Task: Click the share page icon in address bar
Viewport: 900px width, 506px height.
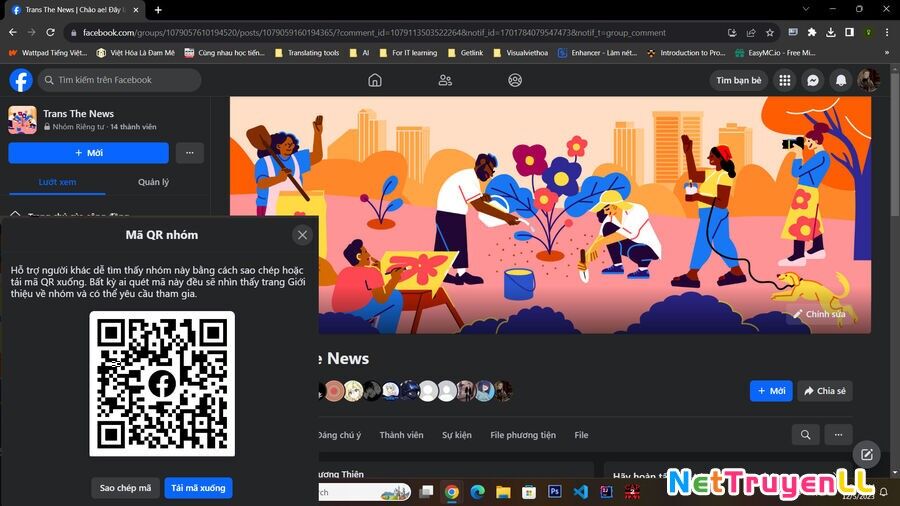Action: [x=751, y=33]
